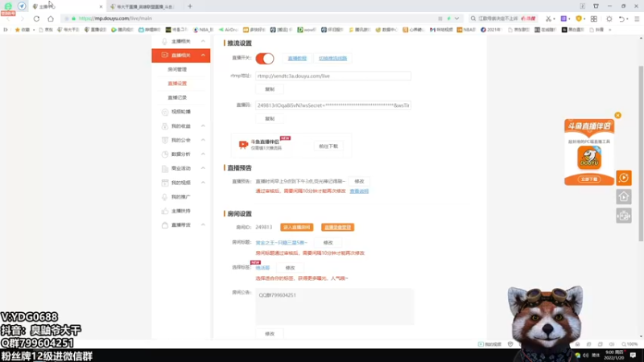
Task: Open the screenshot scissors tool
Action: 548,19
